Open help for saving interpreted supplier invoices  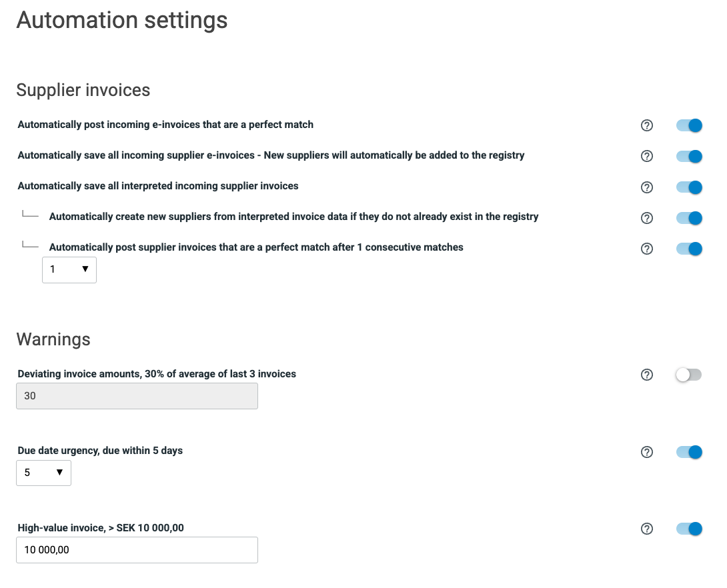tap(646, 187)
